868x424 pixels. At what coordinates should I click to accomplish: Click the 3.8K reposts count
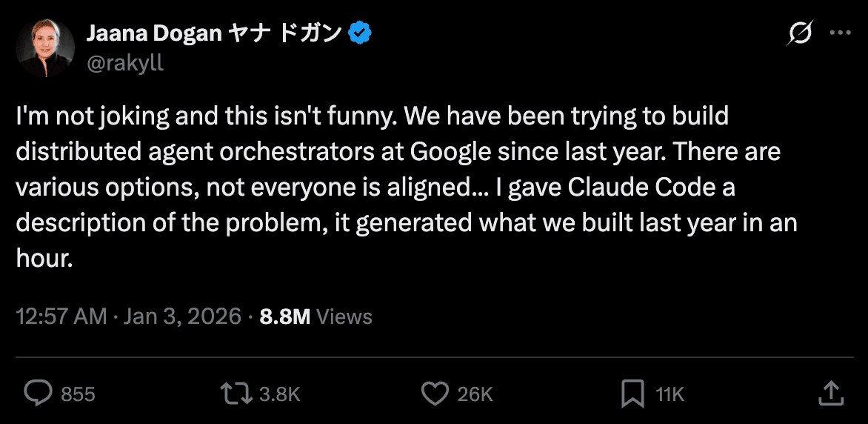click(279, 394)
